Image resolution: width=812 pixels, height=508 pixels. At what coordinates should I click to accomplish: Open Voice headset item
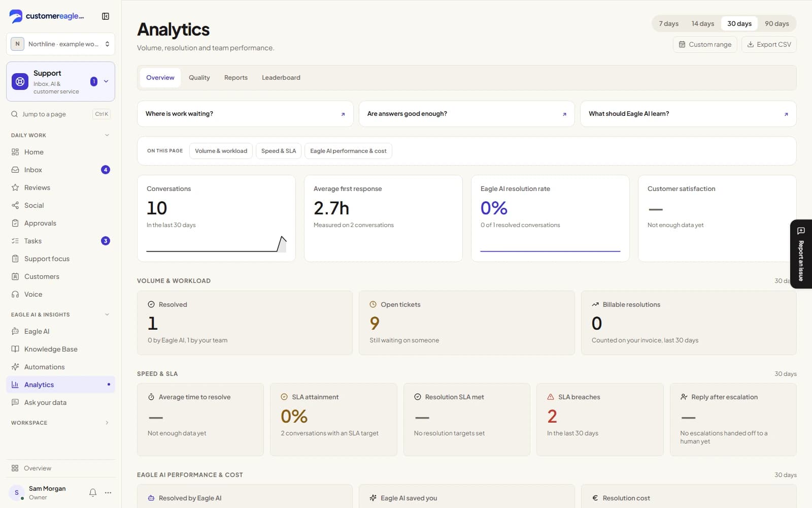point(60,294)
